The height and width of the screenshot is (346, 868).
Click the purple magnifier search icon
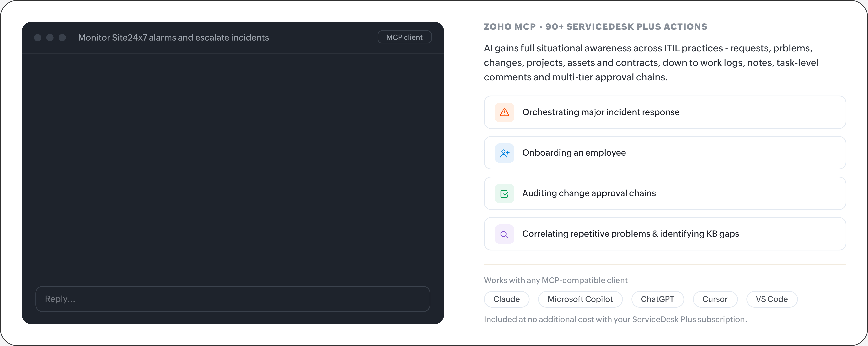click(504, 234)
